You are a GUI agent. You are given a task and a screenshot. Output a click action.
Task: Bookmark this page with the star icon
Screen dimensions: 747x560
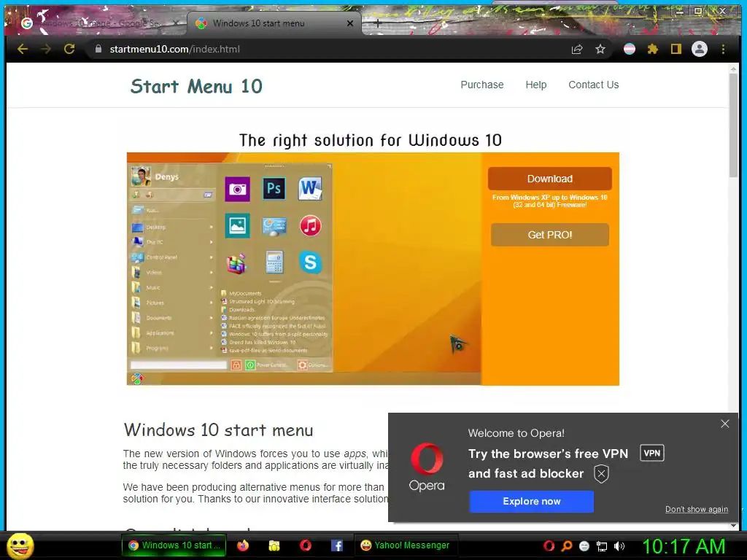pyautogui.click(x=600, y=49)
